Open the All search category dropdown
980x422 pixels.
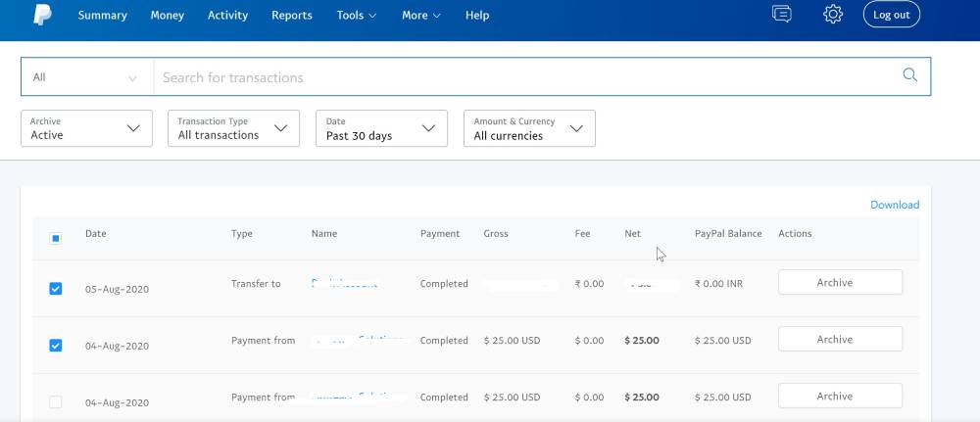click(x=87, y=77)
